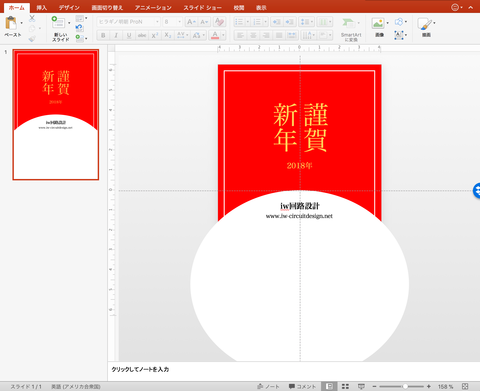
Task: Click the www.iw-circuitdesign.net text on slide
Action: coord(299,216)
